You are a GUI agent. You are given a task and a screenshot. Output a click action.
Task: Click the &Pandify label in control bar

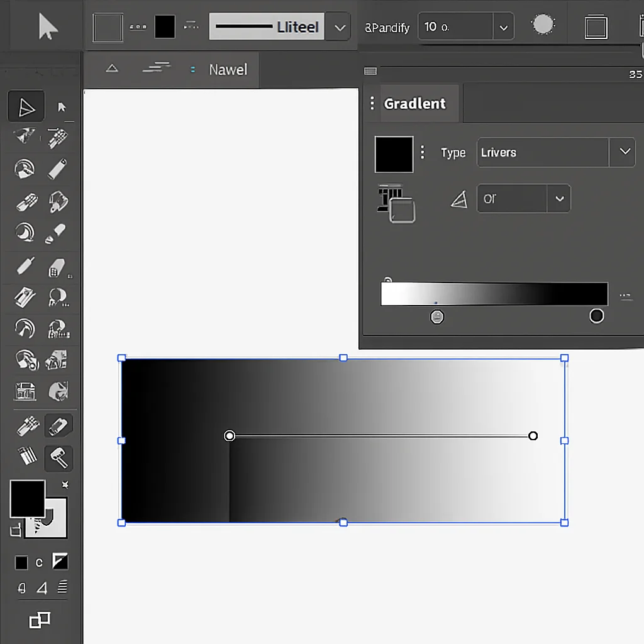387,28
